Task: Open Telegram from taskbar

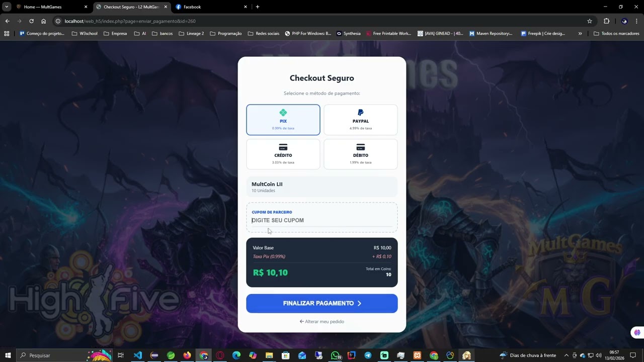Action: [368, 355]
